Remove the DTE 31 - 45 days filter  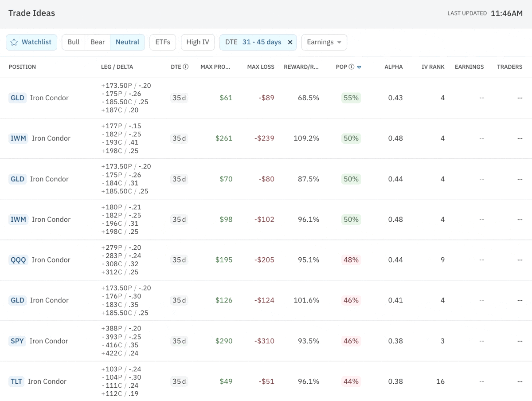tap(290, 42)
